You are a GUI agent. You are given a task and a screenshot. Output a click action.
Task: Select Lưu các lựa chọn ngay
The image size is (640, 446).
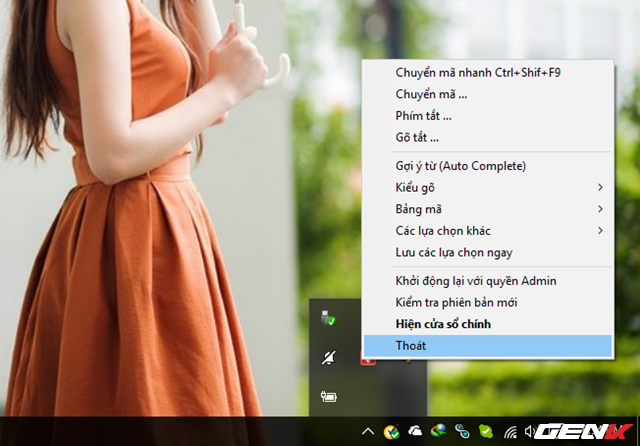488,253
